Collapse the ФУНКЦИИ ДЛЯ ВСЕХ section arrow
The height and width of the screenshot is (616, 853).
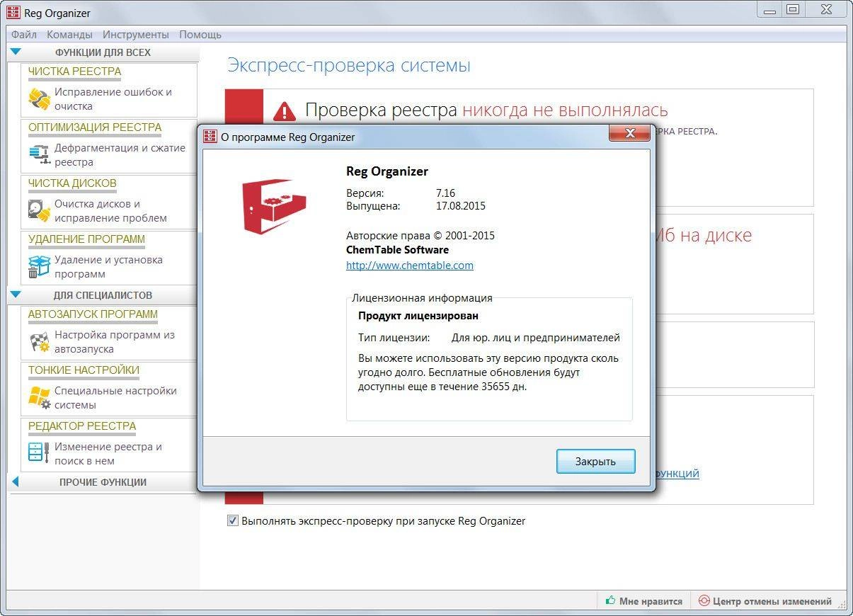[x=16, y=52]
